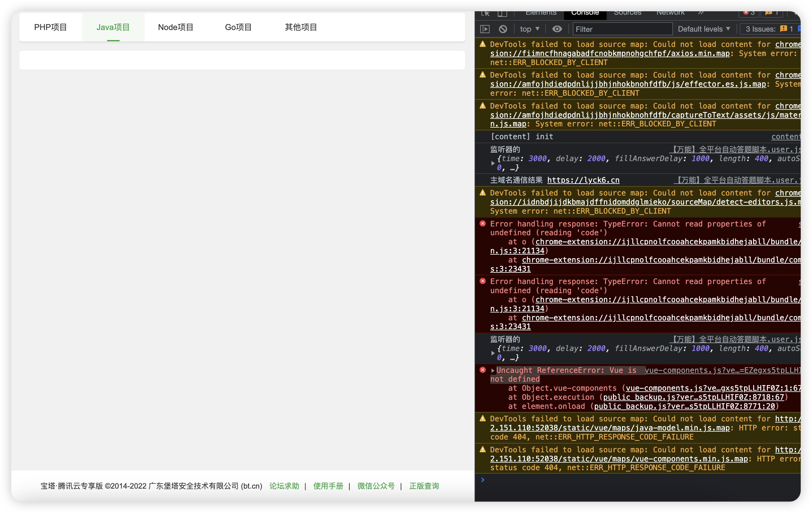The width and height of the screenshot is (812, 513).
Task: Click the effector.es.js warning triangle icon
Action: (x=483, y=75)
